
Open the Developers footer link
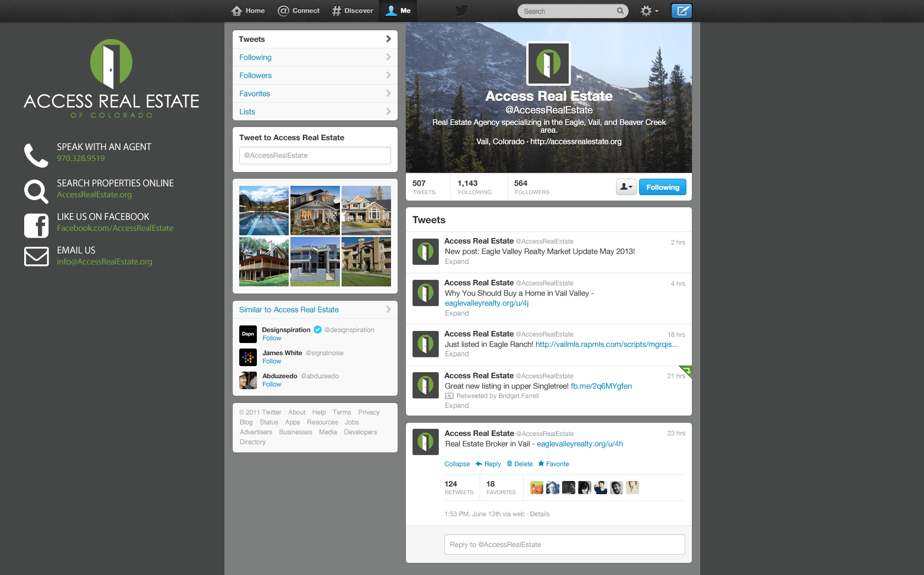(x=360, y=432)
